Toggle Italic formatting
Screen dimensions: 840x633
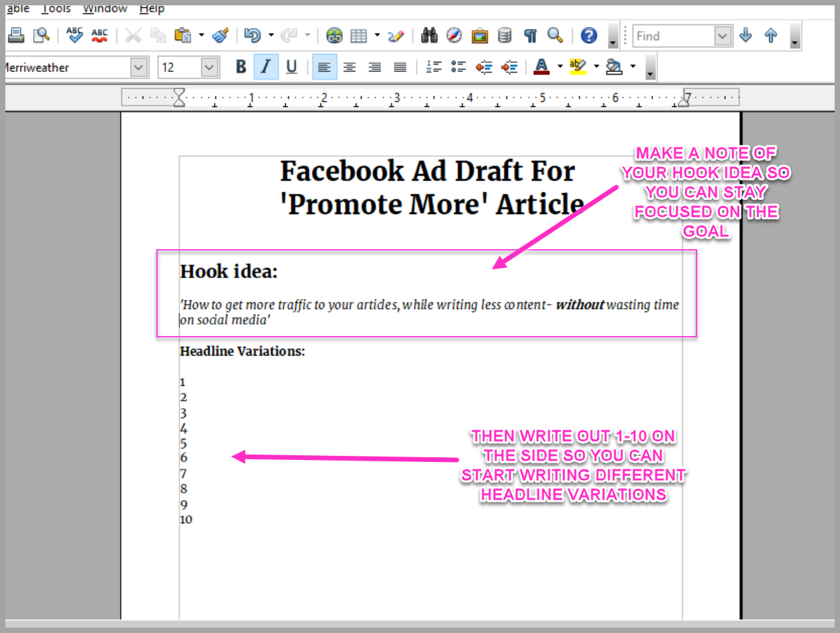266,67
